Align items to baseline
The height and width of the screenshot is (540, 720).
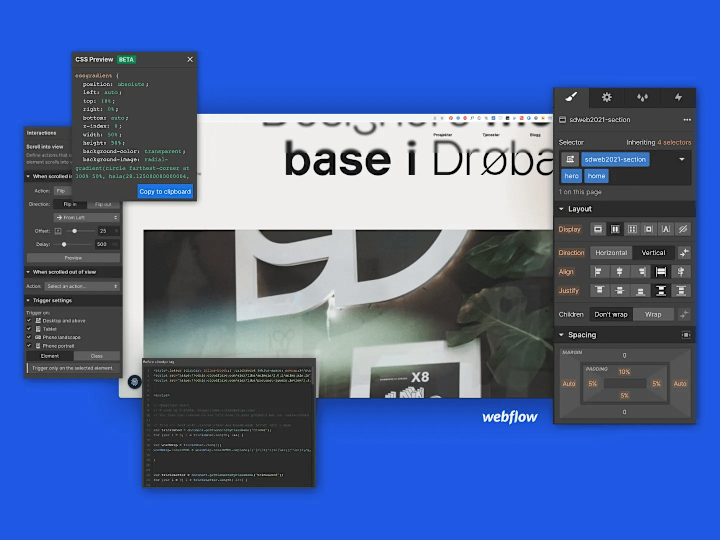point(681,272)
